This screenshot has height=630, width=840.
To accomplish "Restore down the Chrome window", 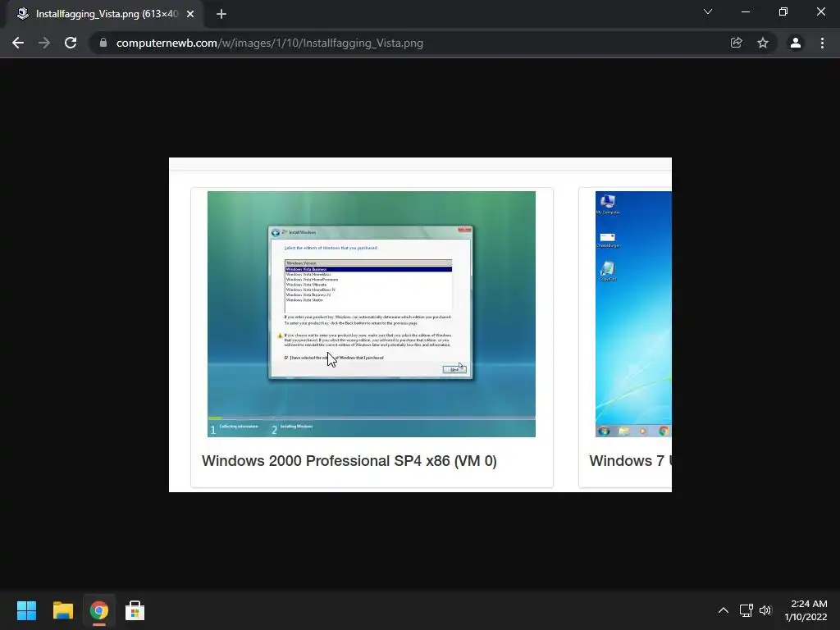I will click(783, 11).
